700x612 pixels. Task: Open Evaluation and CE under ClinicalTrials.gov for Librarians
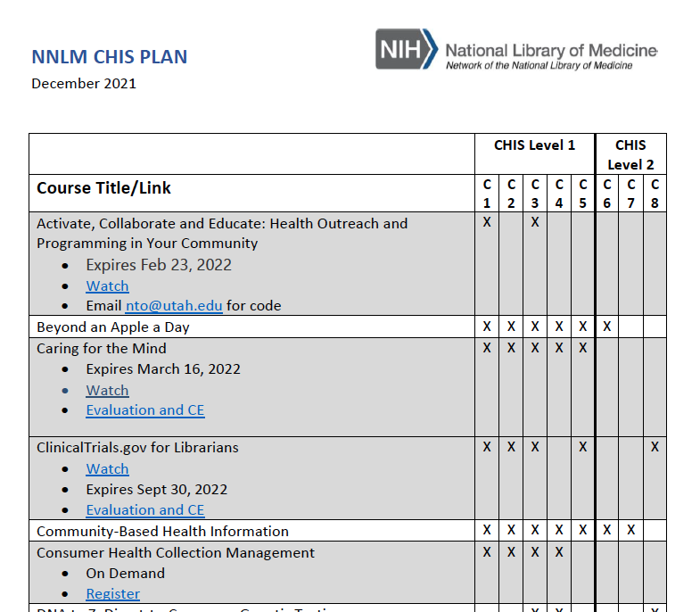[144, 510]
